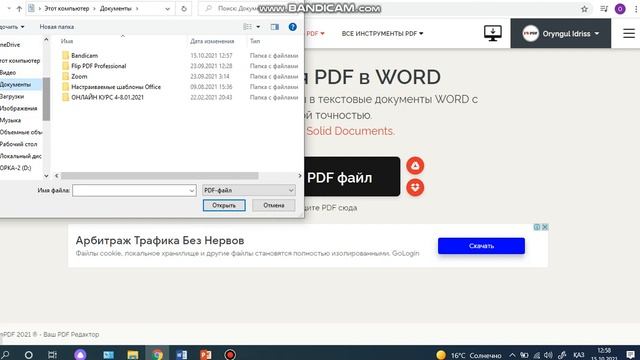Screen dimensions: 640x360
Task: Upload from Dropbox red icon
Action: point(415,188)
